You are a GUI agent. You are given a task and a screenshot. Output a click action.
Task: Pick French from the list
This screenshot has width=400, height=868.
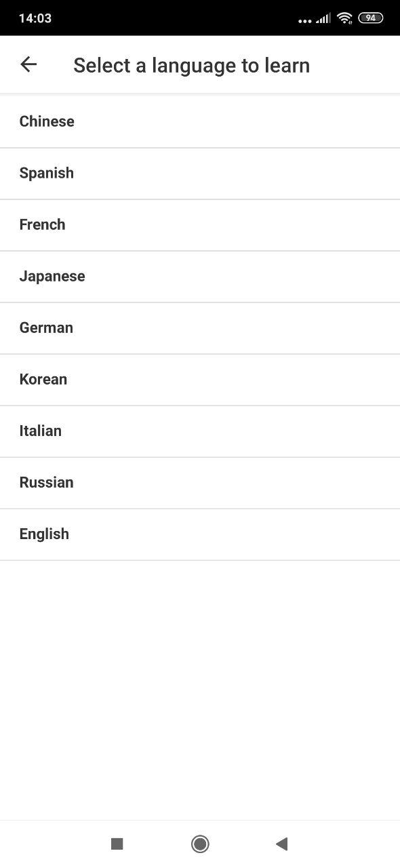[200, 225]
